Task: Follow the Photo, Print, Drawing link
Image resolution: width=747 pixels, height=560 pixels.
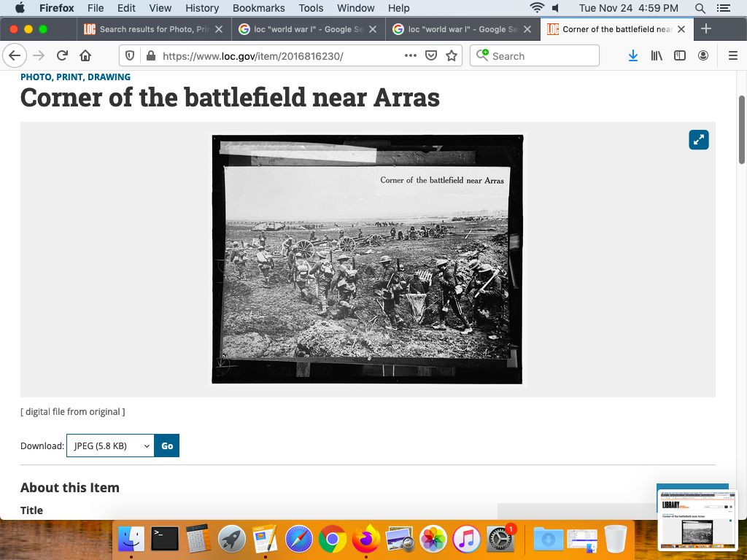Action: point(75,77)
